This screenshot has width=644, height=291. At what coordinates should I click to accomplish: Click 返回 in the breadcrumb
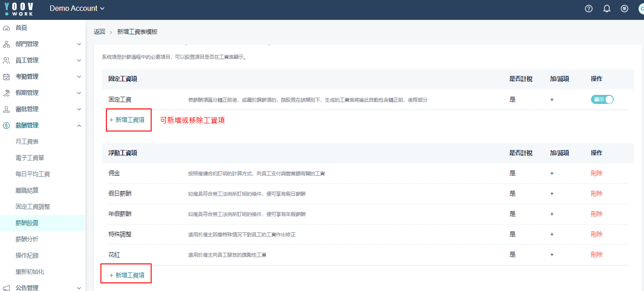pyautogui.click(x=99, y=32)
